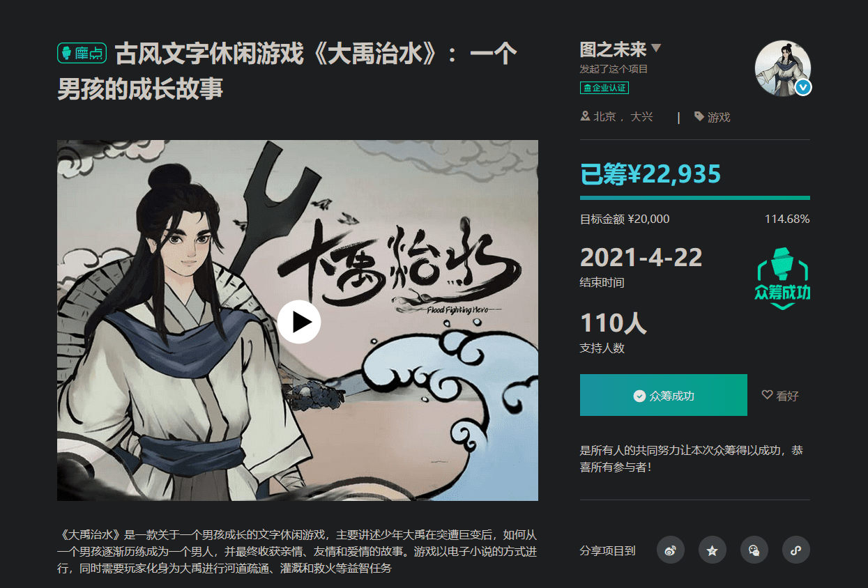Click the 众筹成功 stamp icon
This screenshot has width=868, height=588.
coord(783,278)
